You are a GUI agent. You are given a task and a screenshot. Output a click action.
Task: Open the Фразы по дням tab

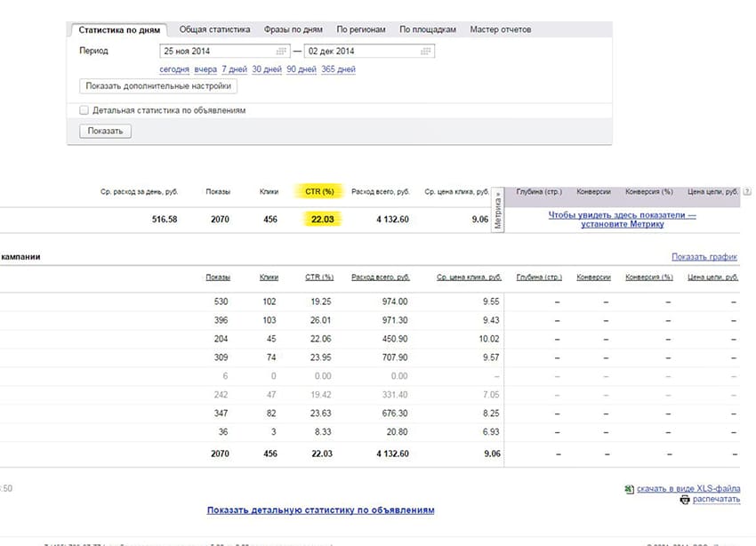tap(294, 29)
